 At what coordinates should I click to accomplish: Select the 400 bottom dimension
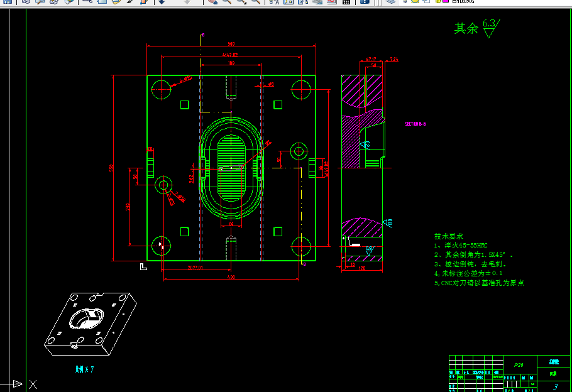pyautogui.click(x=231, y=277)
